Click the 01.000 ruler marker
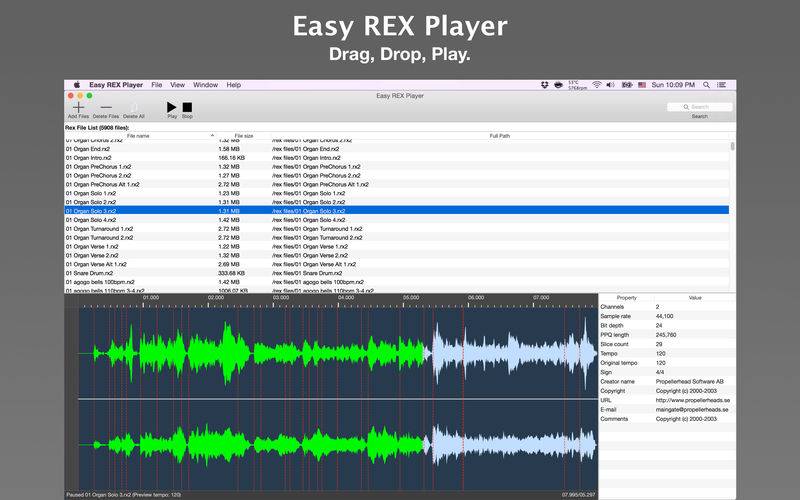 (151, 297)
